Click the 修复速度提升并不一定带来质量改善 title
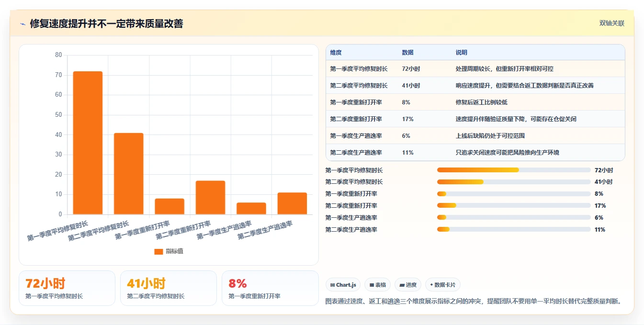The image size is (644, 325). tap(106, 23)
